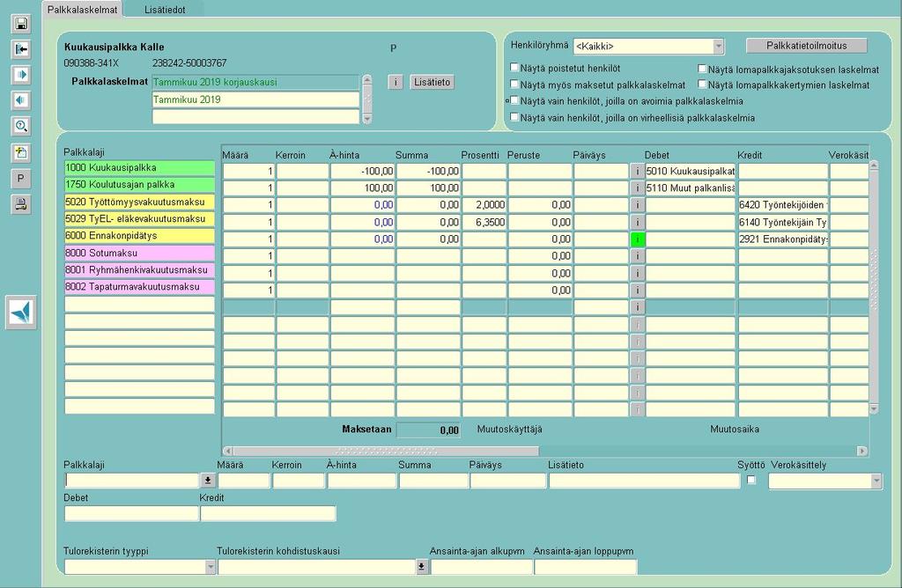Click Palkkalaskelmat list scroll down arrow

[367, 119]
